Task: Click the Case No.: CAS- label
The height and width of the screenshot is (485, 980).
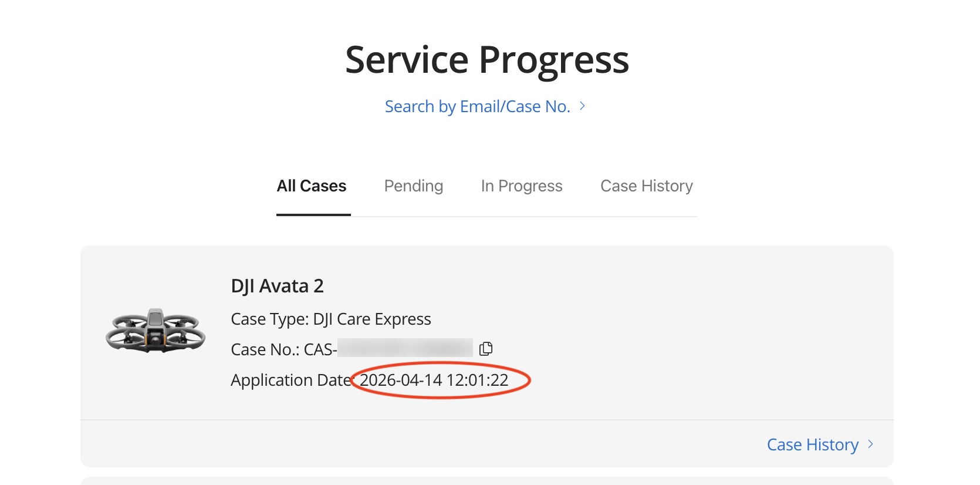Action: 283,349
